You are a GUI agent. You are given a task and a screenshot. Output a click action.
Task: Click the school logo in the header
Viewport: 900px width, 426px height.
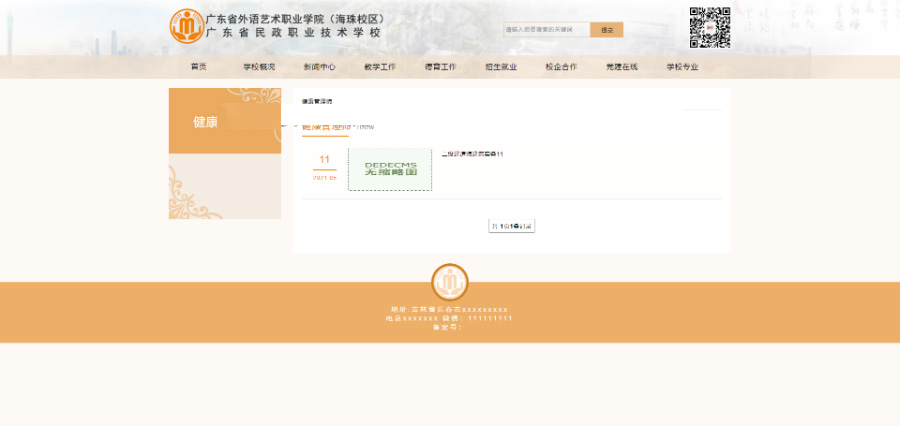click(185, 26)
